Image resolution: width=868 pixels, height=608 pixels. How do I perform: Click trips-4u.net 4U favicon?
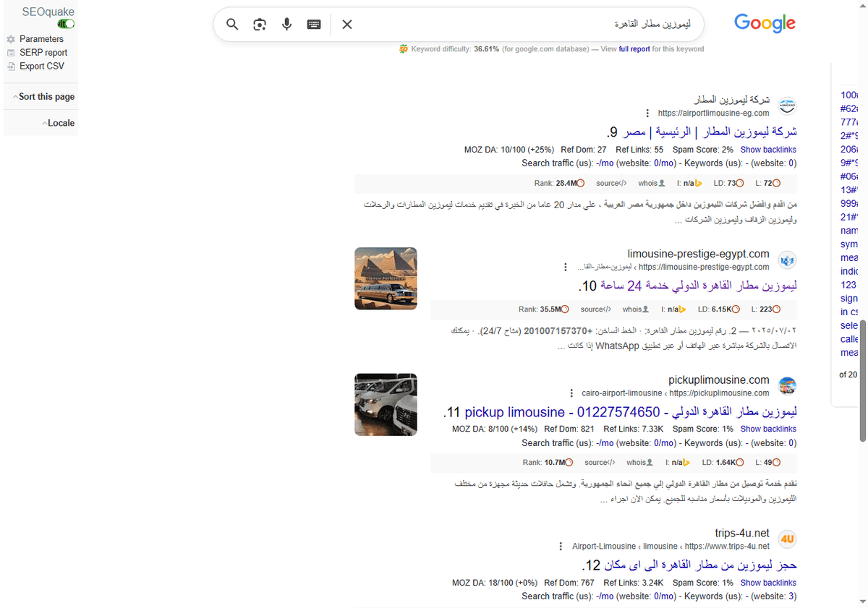786,539
